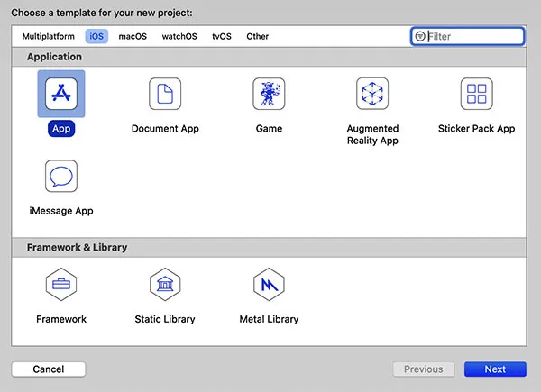Choose the Document App template icon
The image size is (541, 392).
point(165,94)
